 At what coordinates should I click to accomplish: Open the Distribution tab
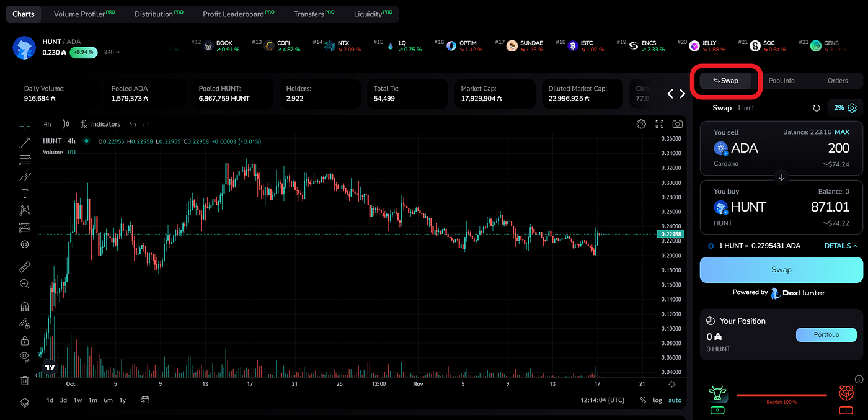coord(159,14)
